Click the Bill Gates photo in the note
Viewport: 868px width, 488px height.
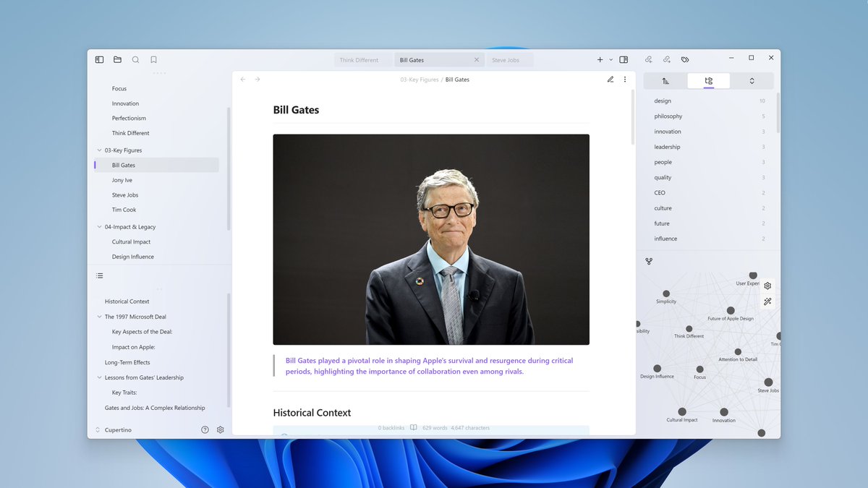[x=431, y=239]
